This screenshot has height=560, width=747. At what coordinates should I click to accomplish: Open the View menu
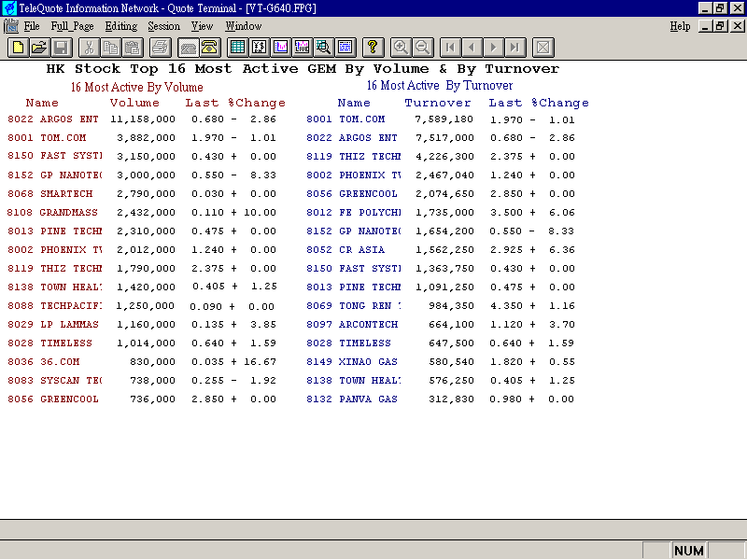[202, 26]
